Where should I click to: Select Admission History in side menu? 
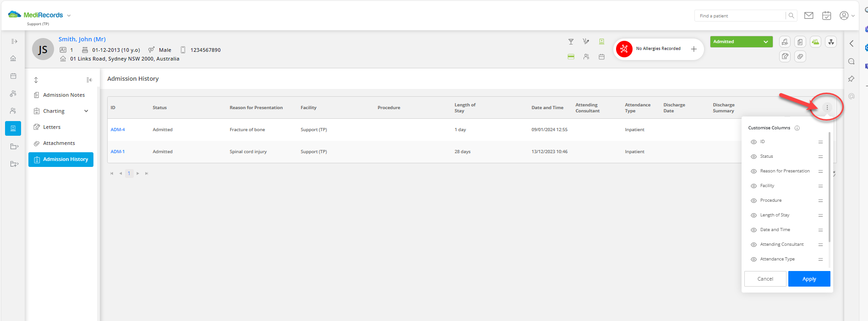tap(61, 160)
